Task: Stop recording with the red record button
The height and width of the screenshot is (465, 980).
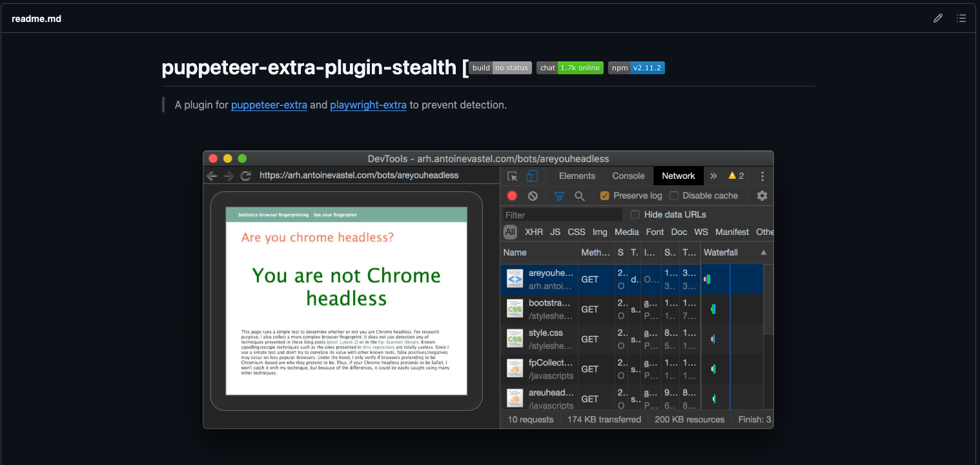Action: click(513, 195)
